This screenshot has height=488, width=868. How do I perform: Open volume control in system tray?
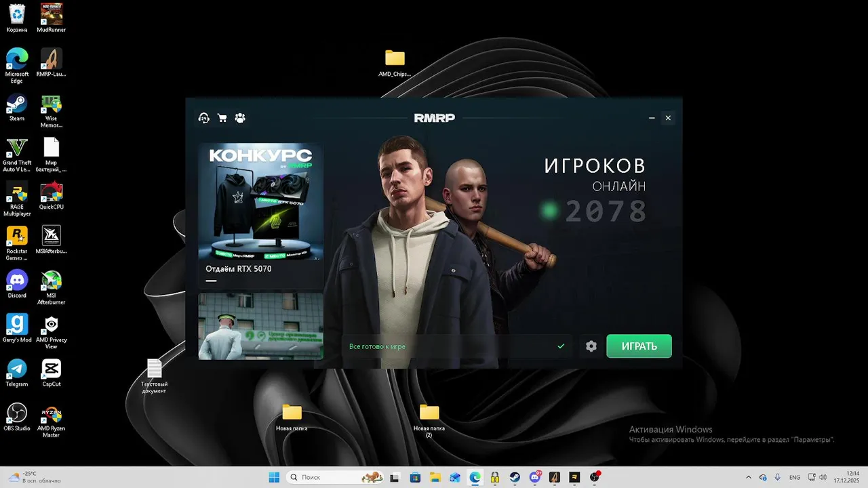tap(823, 477)
